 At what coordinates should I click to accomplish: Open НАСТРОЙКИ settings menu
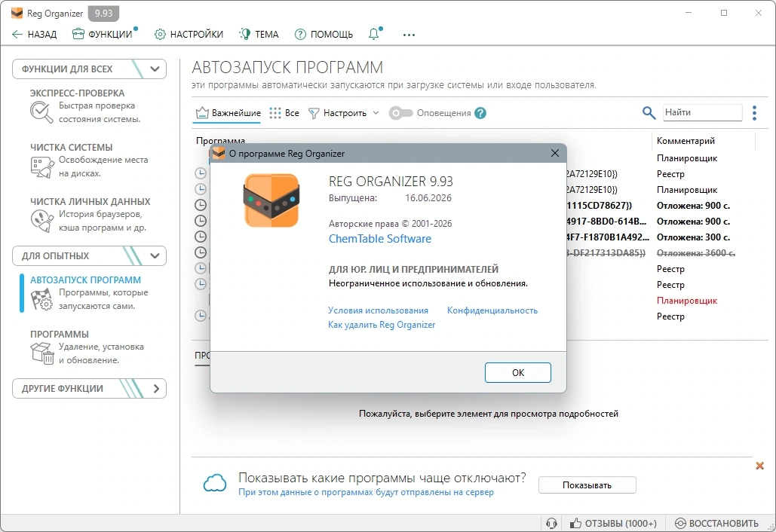coord(189,34)
